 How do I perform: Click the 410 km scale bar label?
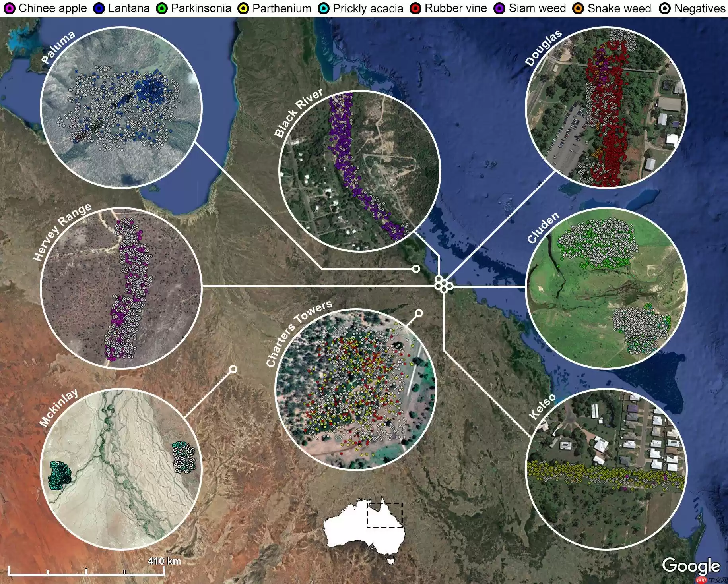point(164,561)
